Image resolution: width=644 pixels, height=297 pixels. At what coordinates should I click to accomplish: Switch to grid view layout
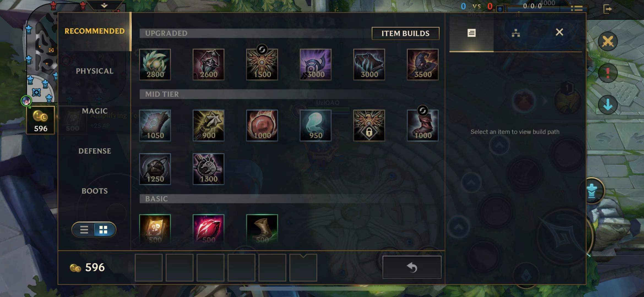(x=104, y=229)
